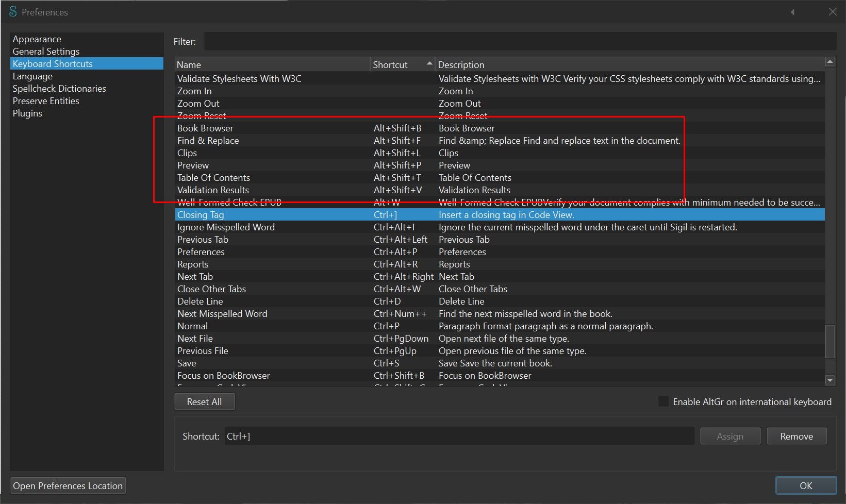Click the Ctrl+Alt+Left shortcut cell
The height and width of the screenshot is (504, 846).
point(401,240)
